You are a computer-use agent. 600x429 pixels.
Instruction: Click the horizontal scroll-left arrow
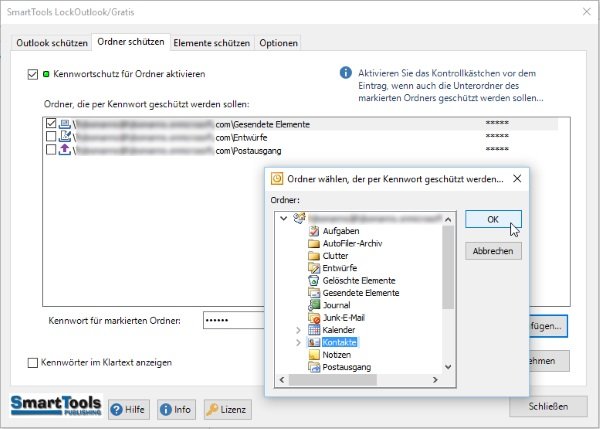point(282,380)
